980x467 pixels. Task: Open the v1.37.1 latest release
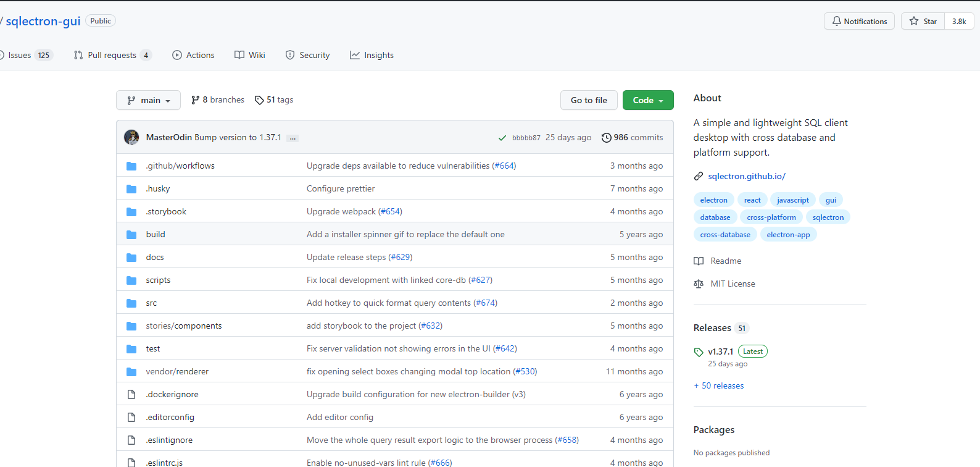720,351
